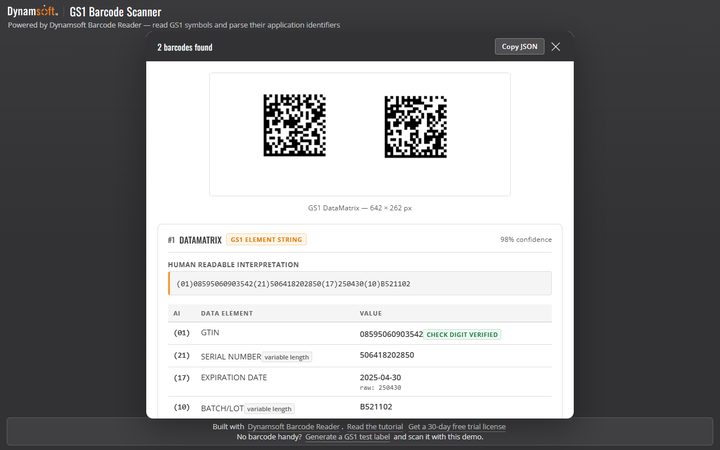The image size is (720, 450).
Task: Click variable length tag beside SERIAL NUMBER
Action: click(287, 357)
